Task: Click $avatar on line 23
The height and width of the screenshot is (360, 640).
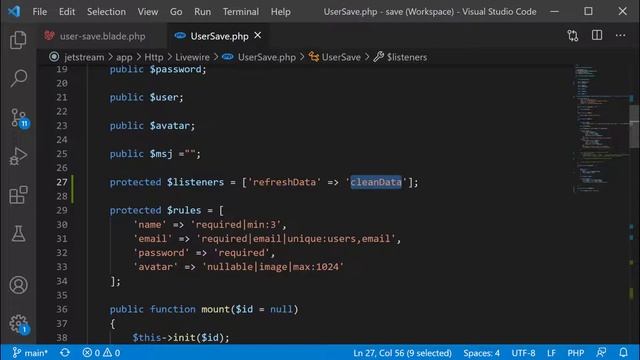Action: tap(169, 126)
